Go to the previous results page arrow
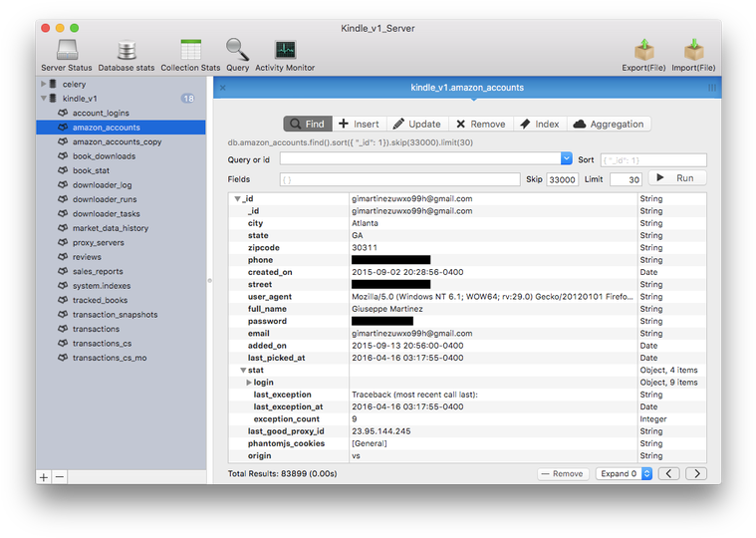This screenshot has width=756, height=538. (x=668, y=474)
